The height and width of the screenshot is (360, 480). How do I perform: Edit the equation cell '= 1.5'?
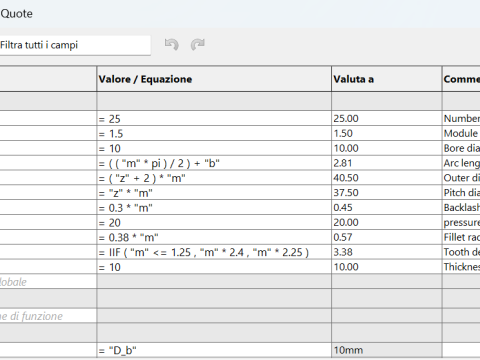(x=214, y=133)
